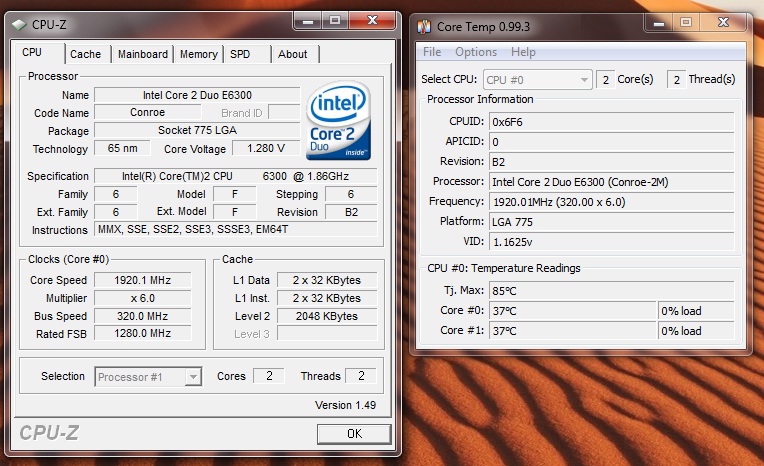The height and width of the screenshot is (466, 764).
Task: Click the Instructions field listing MMX, SSE
Action: coord(235,229)
